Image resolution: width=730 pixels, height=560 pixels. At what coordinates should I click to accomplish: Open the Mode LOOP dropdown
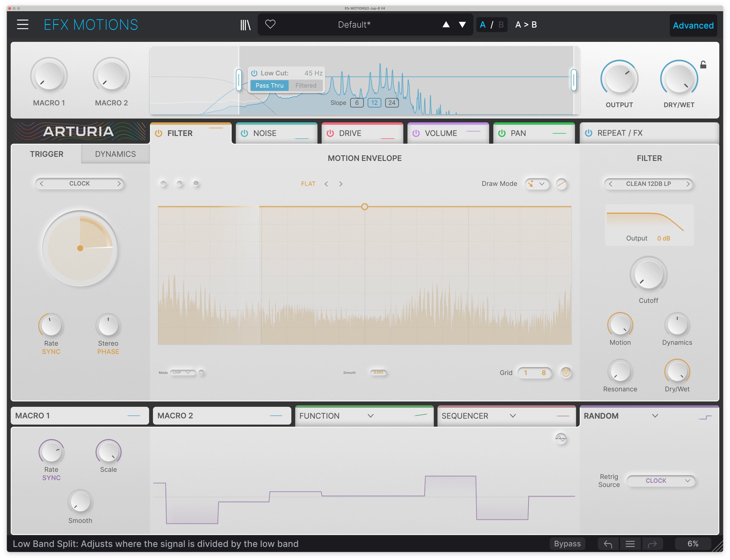(x=182, y=372)
